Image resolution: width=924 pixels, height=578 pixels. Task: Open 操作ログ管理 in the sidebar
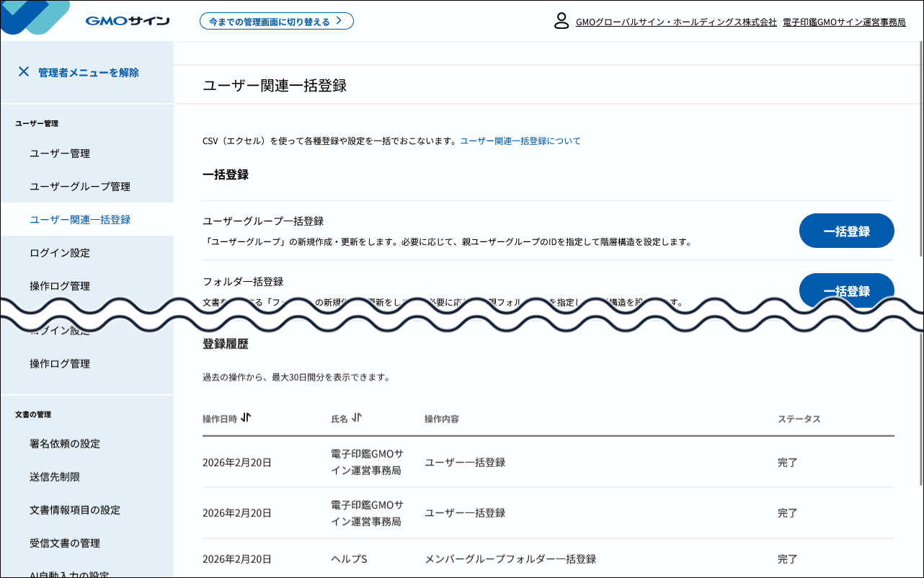(60, 285)
